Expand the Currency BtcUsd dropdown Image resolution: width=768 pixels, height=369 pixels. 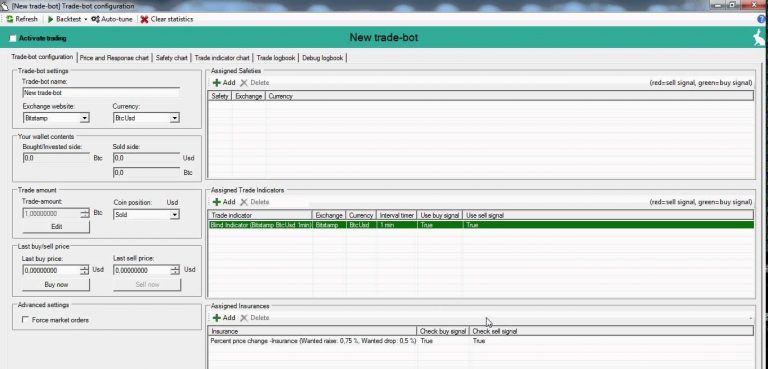(146, 118)
